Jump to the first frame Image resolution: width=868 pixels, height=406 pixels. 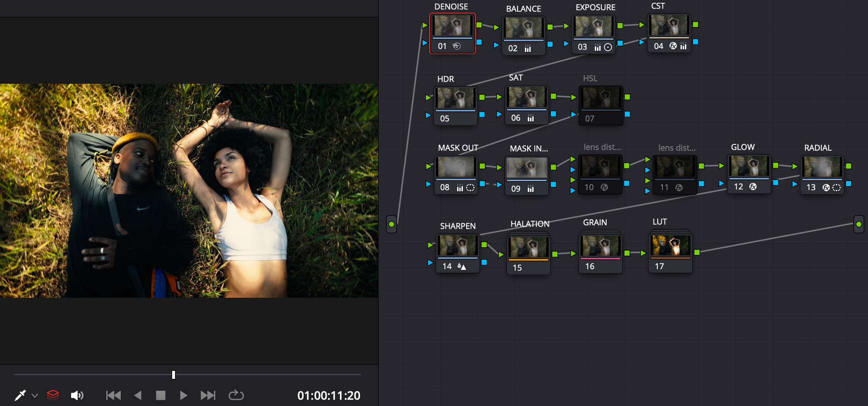[113, 395]
